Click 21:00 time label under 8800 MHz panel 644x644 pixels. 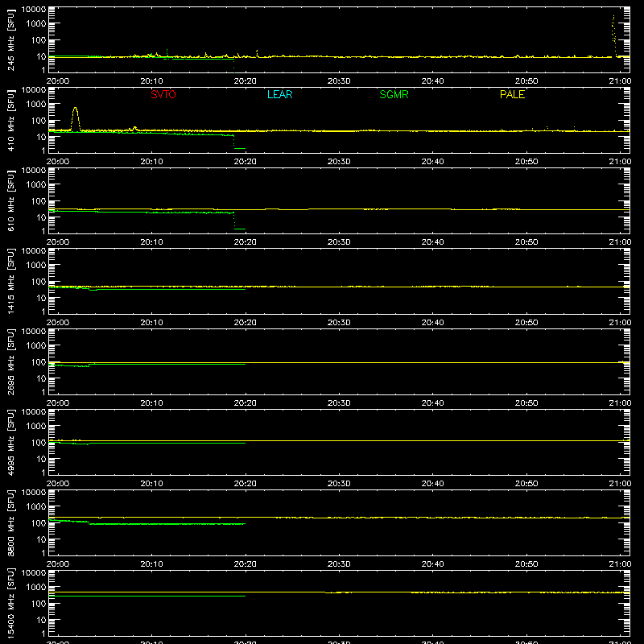pos(620,564)
